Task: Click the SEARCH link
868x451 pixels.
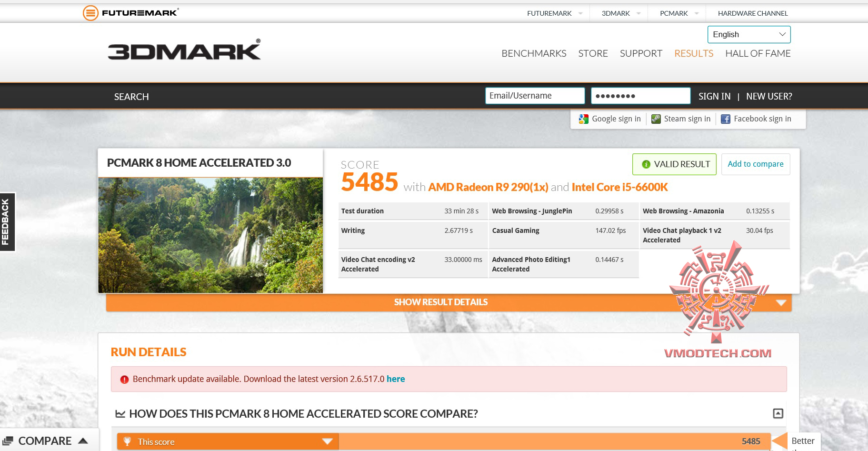Action: pyautogui.click(x=131, y=97)
